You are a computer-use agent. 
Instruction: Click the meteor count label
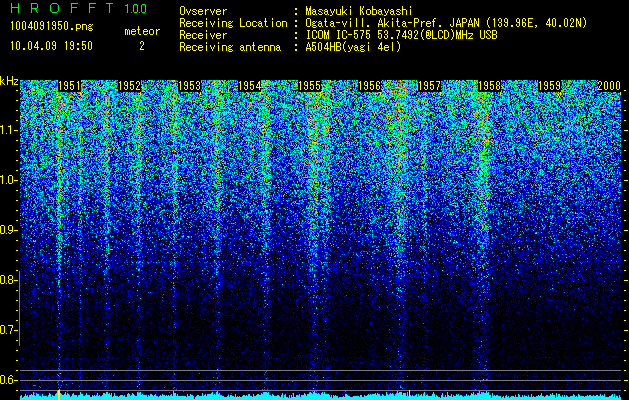pyautogui.click(x=142, y=31)
